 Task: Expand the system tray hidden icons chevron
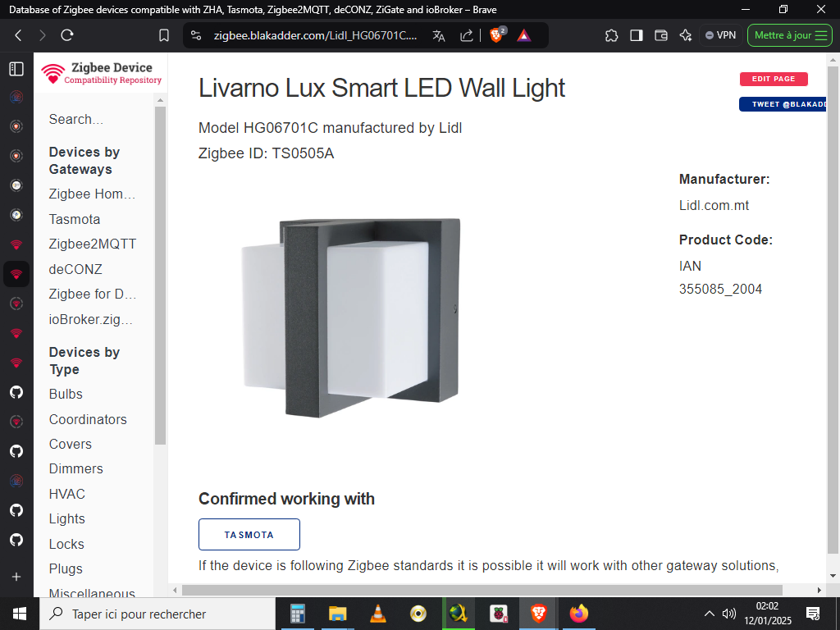(710, 614)
